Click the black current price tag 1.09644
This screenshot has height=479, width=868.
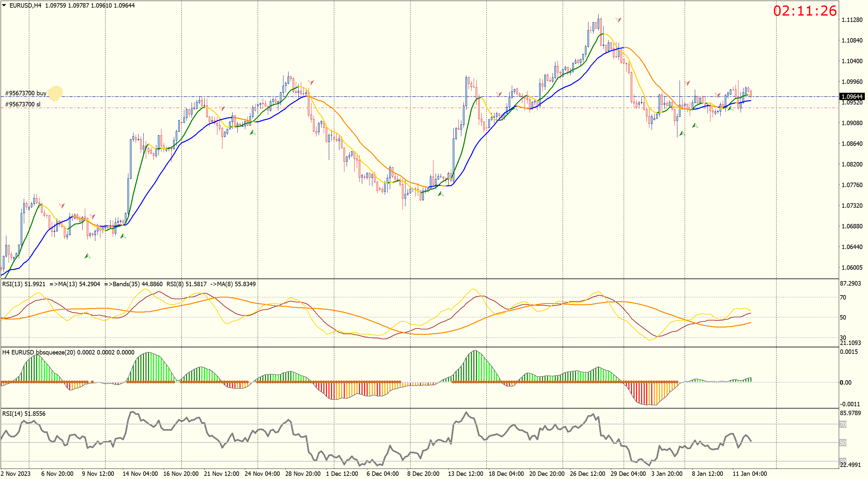tap(852, 97)
